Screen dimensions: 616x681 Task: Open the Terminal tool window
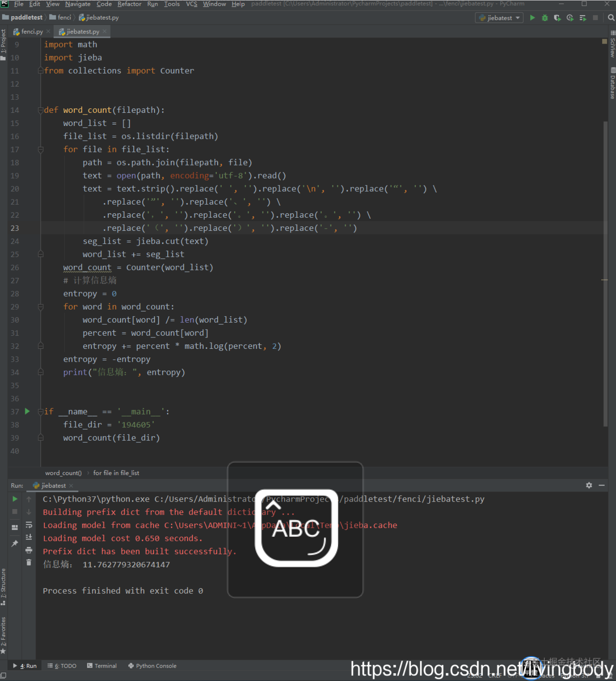tap(102, 666)
